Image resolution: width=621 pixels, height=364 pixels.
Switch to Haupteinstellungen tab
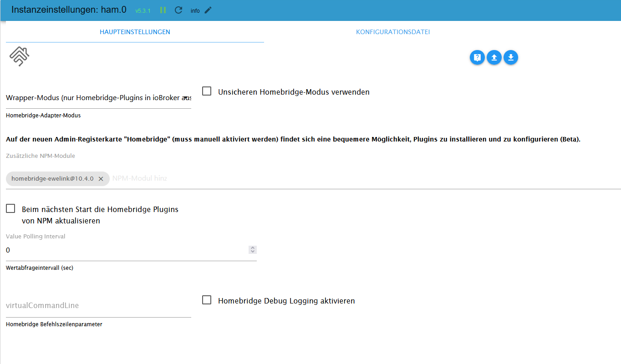coord(135,32)
